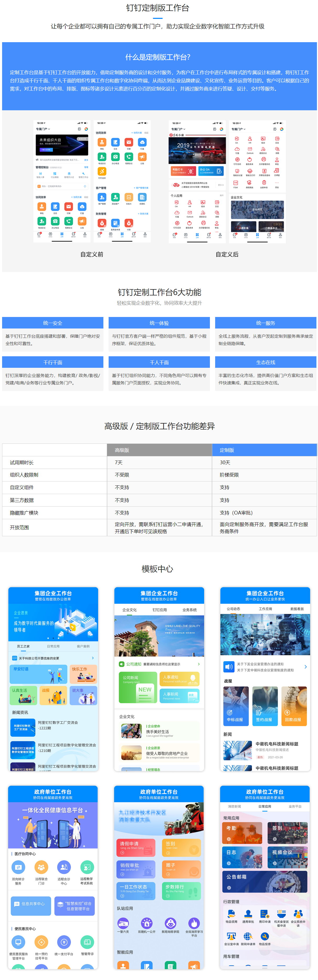
Task: Expand the 公司通知 row chevron
Action: [x=198, y=664]
